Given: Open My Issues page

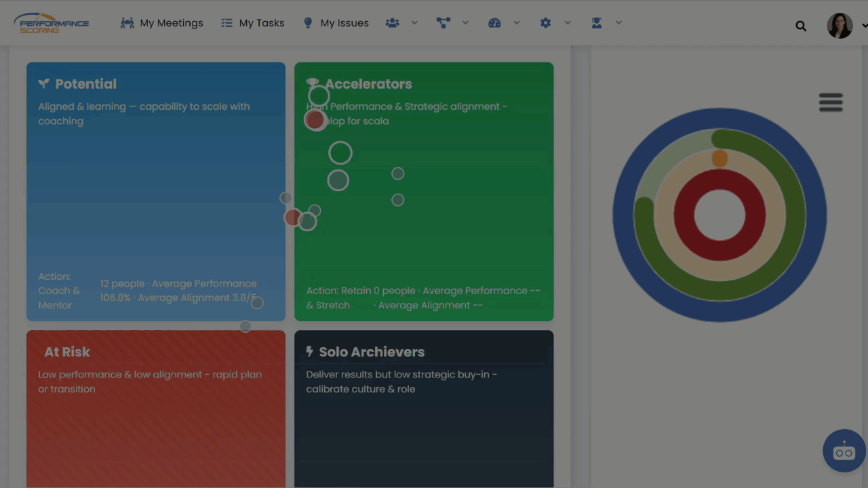Looking at the screenshot, I should pyautogui.click(x=336, y=23).
